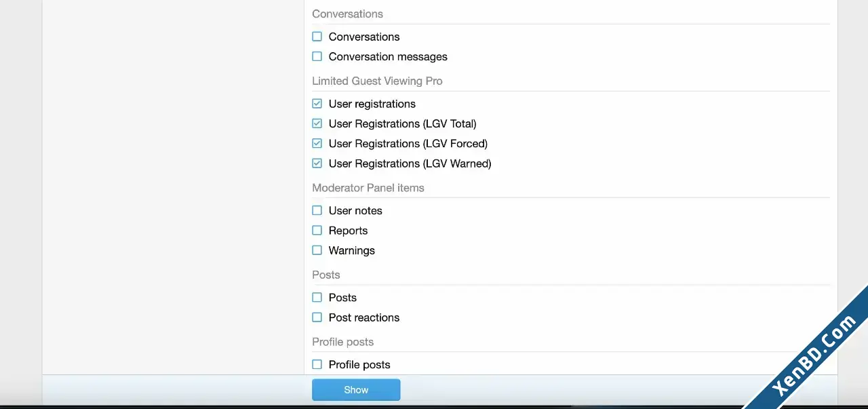This screenshot has height=409, width=868.
Task: Click the Profile posts section heading
Action: (342, 342)
